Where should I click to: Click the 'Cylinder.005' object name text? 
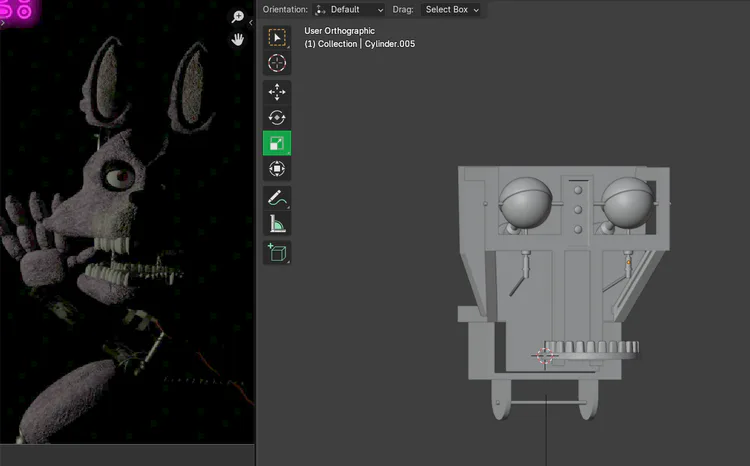click(390, 44)
